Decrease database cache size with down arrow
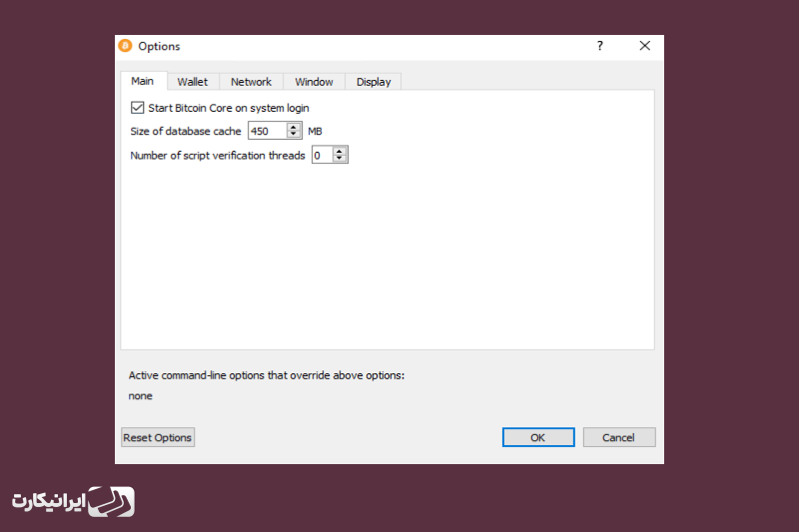 pyautogui.click(x=293, y=135)
